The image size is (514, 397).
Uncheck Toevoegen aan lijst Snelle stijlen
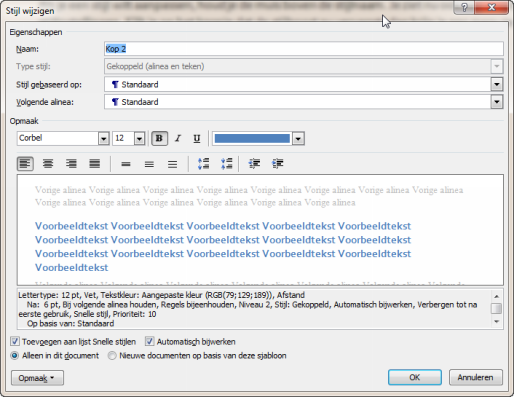(15, 341)
